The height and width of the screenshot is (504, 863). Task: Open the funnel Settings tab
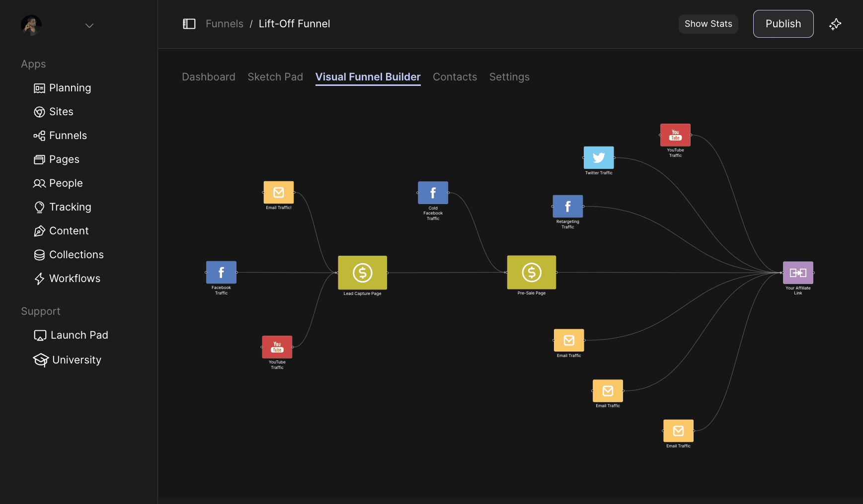509,77
